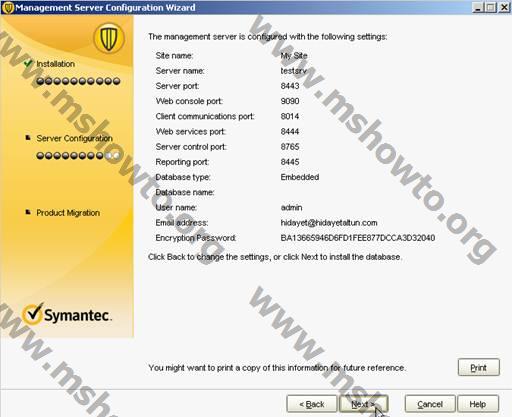Select the Product Migration step
Viewport: 512px width, 417px height.
tap(68, 213)
